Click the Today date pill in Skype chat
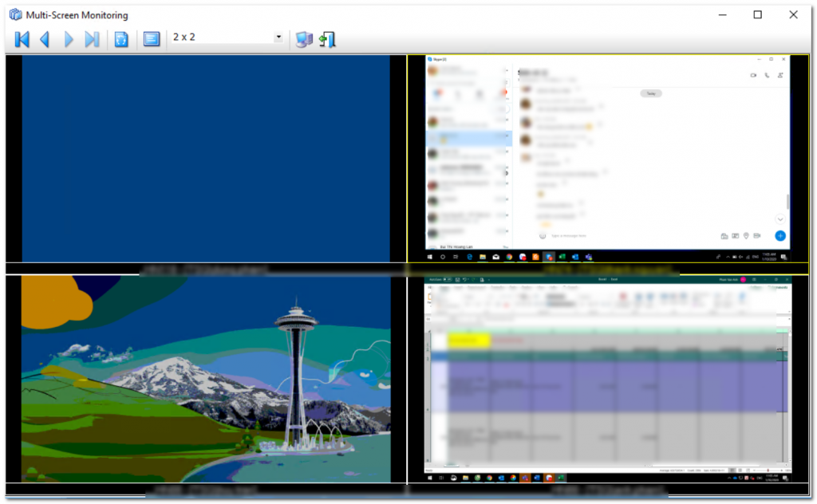Screen dimensions: 817x504 coord(651,94)
